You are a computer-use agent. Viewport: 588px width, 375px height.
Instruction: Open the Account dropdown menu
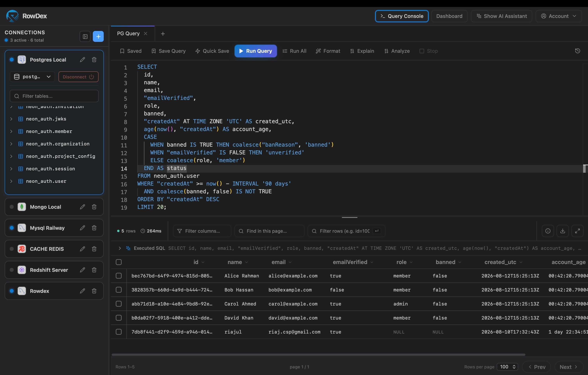pyautogui.click(x=559, y=16)
